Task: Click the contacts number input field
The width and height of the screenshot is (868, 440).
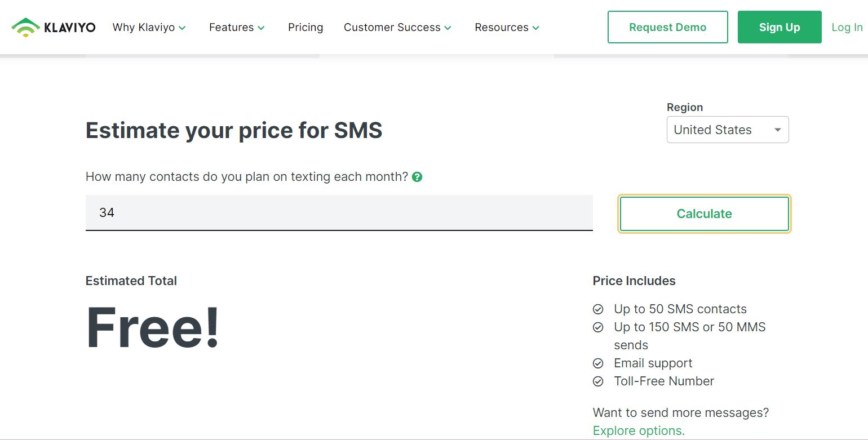Action: [338, 213]
